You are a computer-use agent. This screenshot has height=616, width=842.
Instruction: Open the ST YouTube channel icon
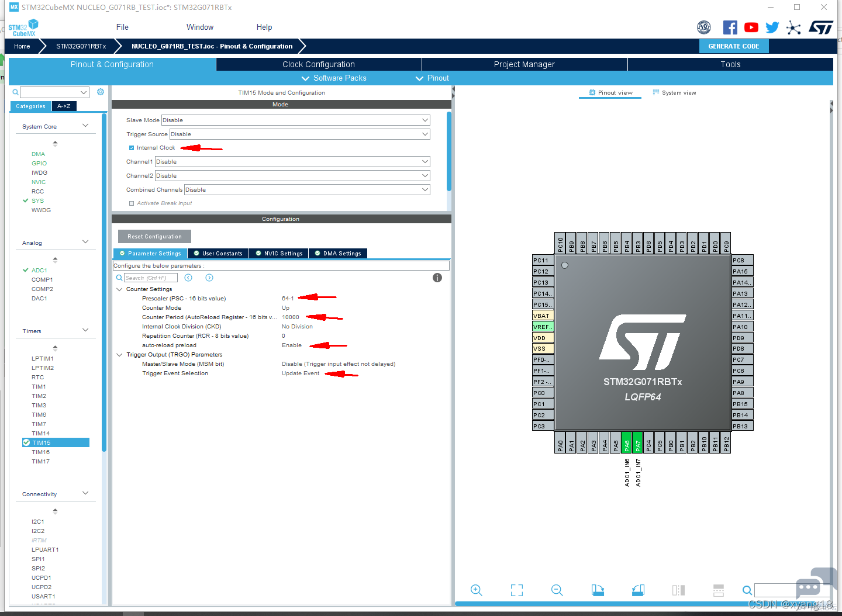751,27
